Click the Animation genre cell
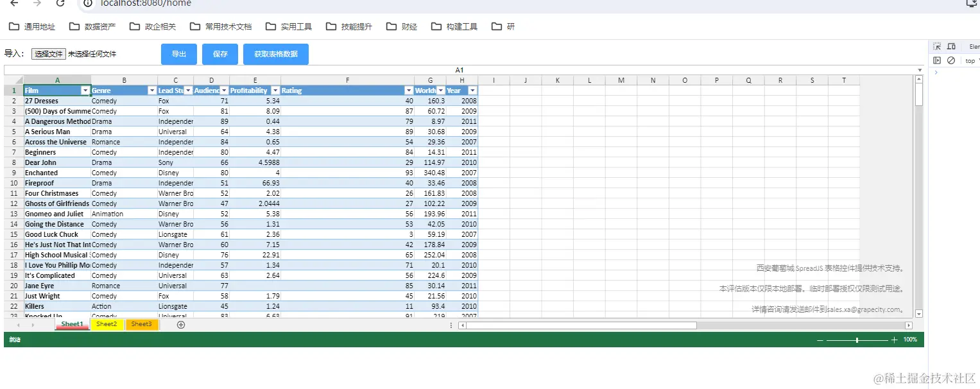The image size is (980, 389). [x=125, y=214]
